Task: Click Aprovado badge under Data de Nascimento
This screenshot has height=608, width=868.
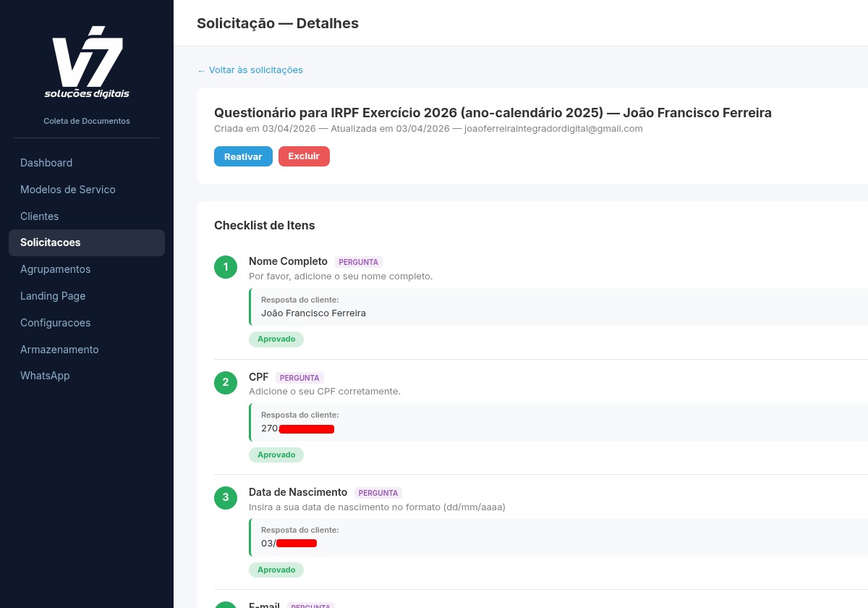Action: click(x=276, y=570)
